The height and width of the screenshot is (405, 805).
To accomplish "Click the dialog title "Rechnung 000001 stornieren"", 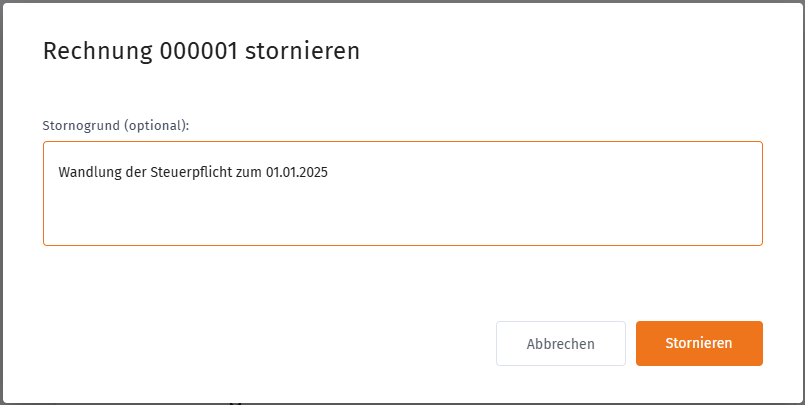I will pyautogui.click(x=201, y=52).
